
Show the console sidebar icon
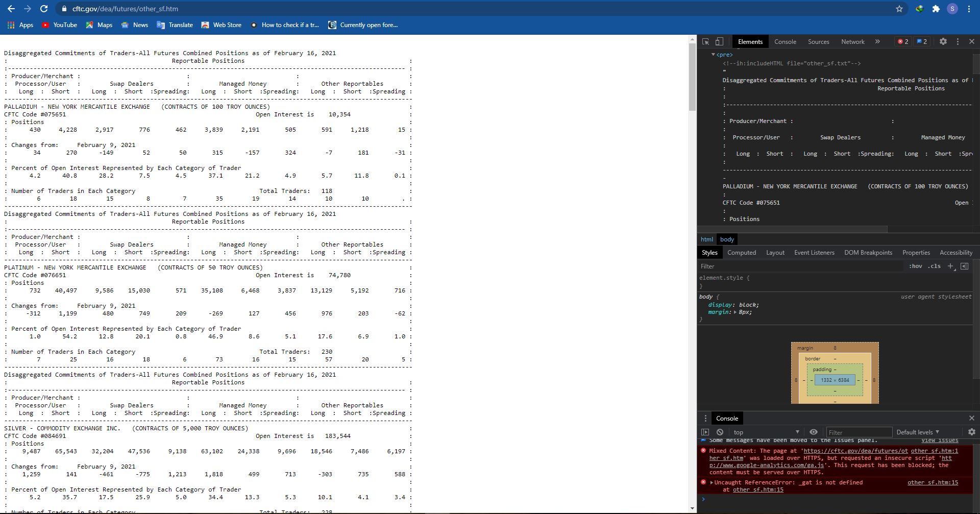705,432
